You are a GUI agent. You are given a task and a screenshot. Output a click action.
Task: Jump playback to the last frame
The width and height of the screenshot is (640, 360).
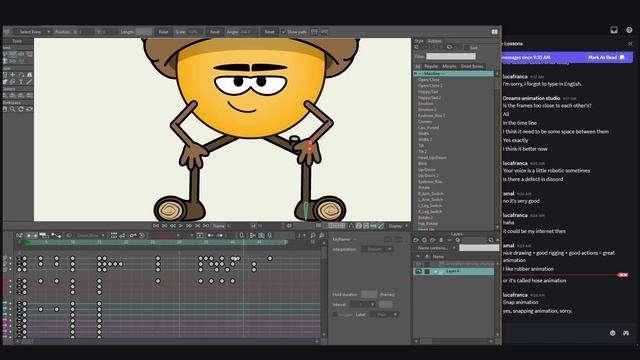(x=206, y=226)
